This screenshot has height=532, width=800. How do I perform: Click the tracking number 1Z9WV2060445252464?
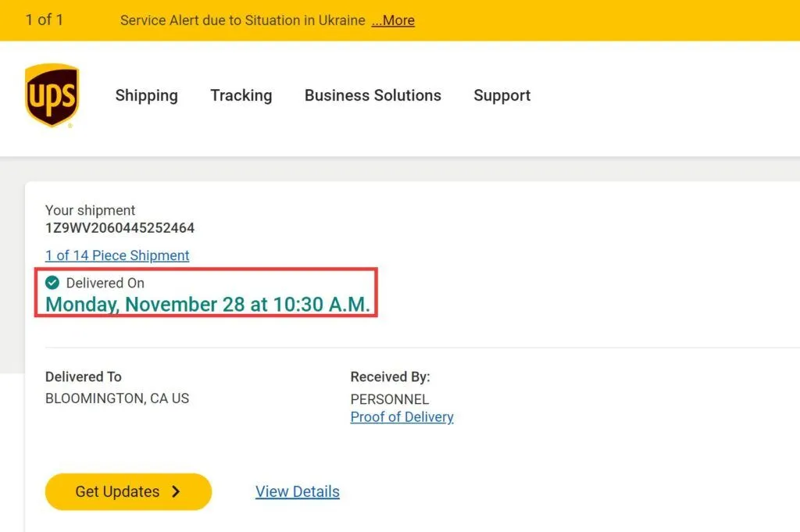[x=120, y=228]
